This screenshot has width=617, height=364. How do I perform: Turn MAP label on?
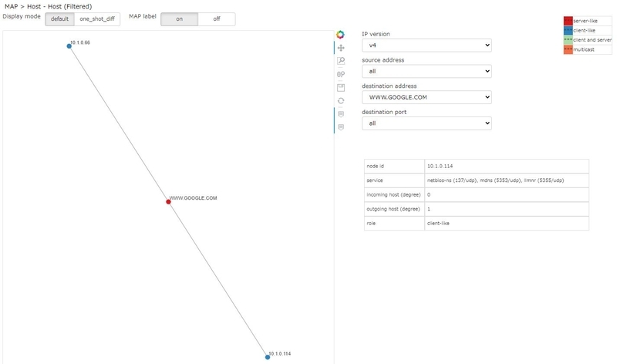(180, 19)
